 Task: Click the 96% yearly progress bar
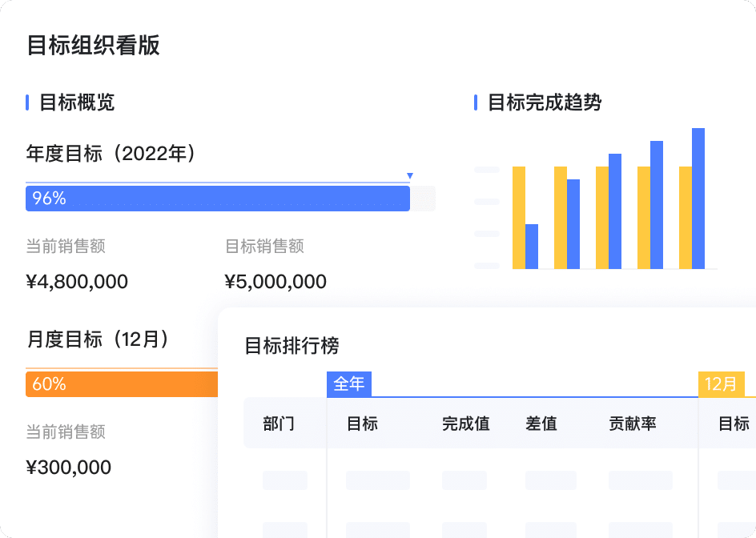click(x=218, y=199)
